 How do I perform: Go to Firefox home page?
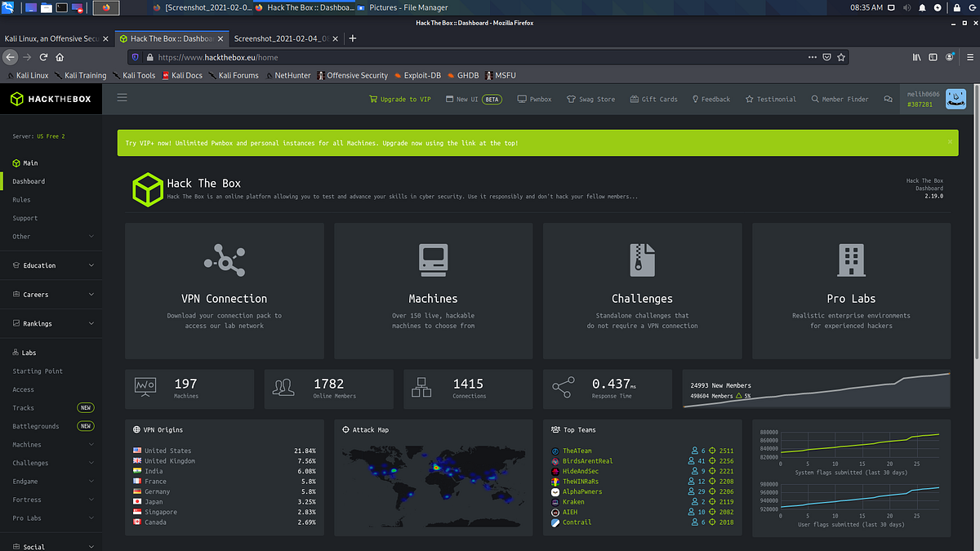[61, 57]
